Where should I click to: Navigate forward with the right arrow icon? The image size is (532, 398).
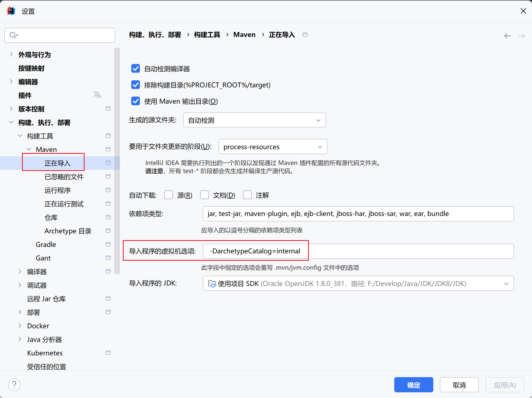[x=522, y=36]
